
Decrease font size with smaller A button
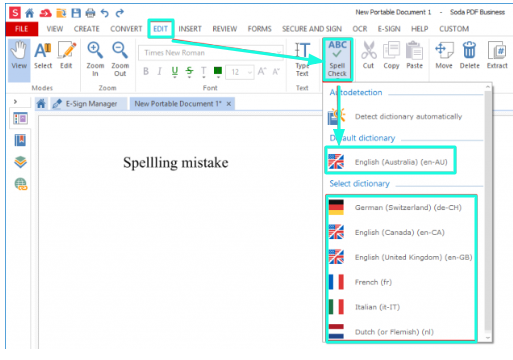[x=276, y=71]
